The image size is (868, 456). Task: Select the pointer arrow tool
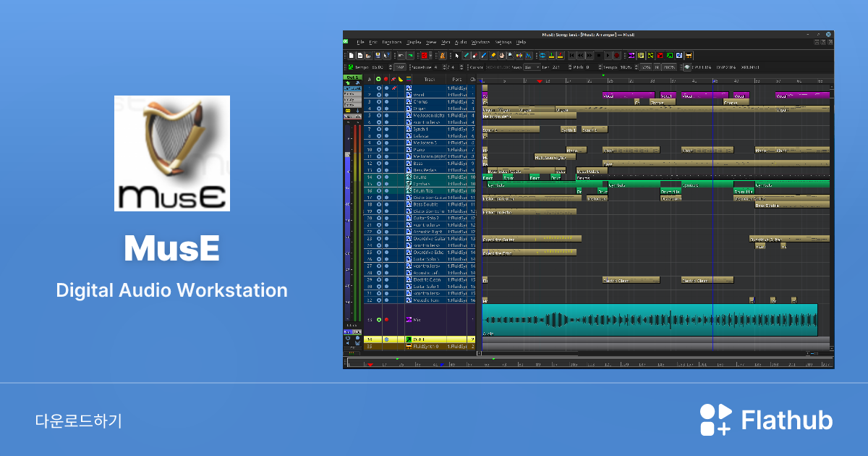coord(456,56)
